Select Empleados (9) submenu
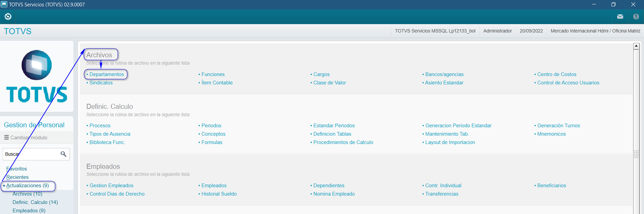Screen dimensions: 644x214 coord(29,211)
